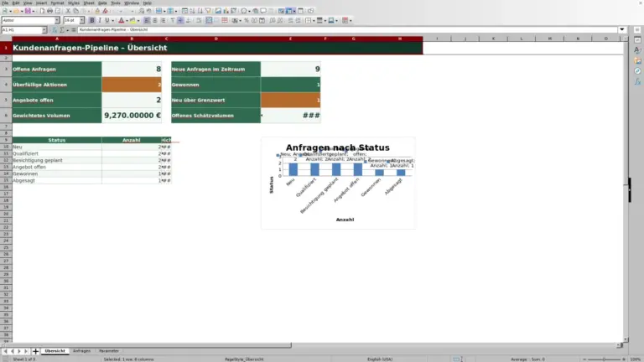Open the Sum function dropdown arrow
The width and height of the screenshot is (644, 362).
pos(68,30)
